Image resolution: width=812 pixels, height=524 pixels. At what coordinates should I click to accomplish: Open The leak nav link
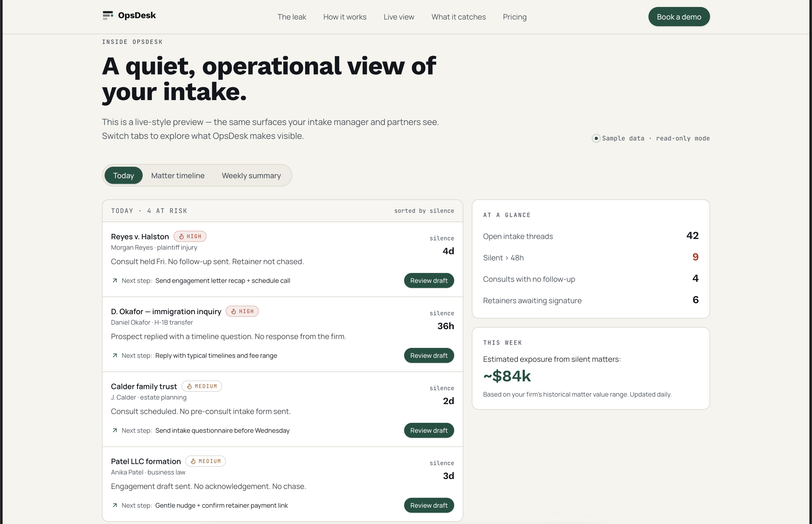point(291,17)
